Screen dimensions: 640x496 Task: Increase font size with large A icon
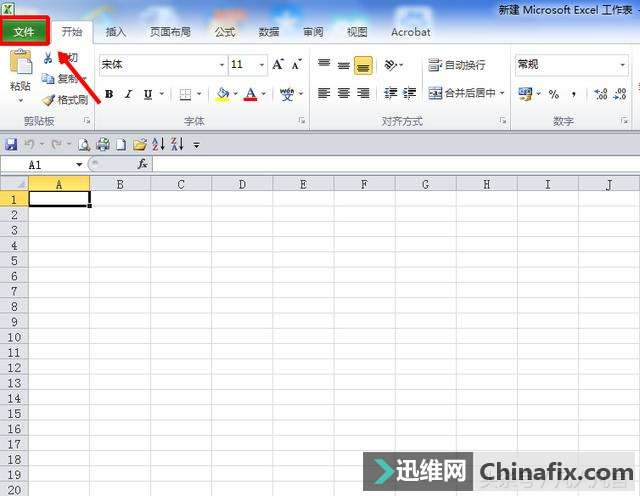278,65
